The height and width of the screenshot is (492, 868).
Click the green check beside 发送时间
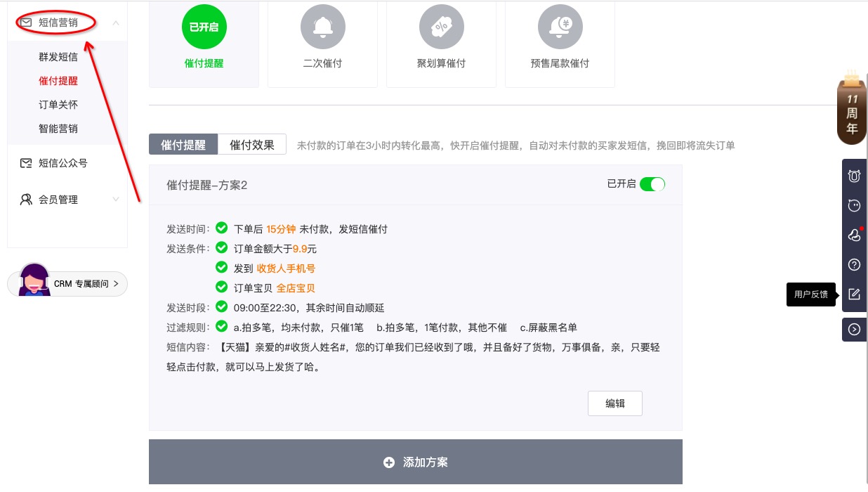[222, 228]
